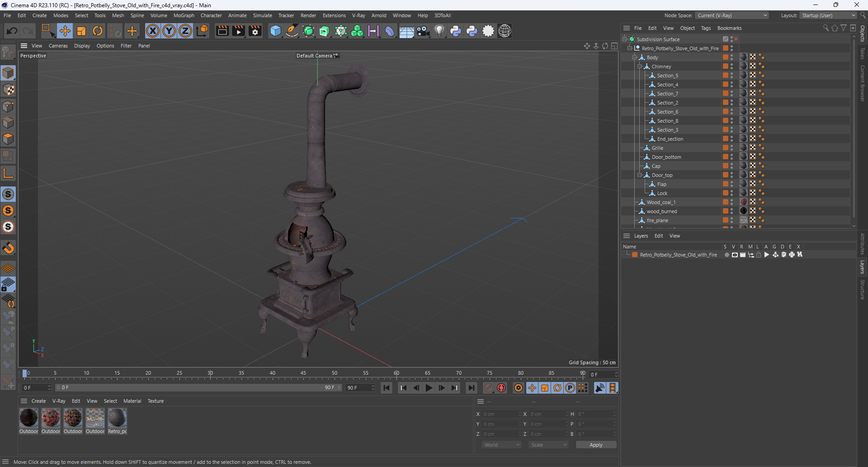The image size is (868, 467).
Task: Select the first Outdoor material thumbnail
Action: pyautogui.click(x=28, y=418)
